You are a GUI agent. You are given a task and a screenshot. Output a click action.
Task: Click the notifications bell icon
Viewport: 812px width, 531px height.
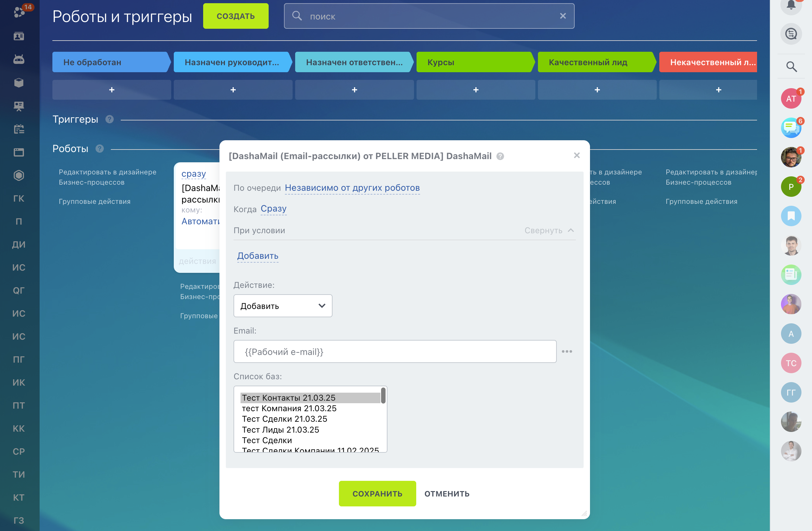pyautogui.click(x=791, y=5)
